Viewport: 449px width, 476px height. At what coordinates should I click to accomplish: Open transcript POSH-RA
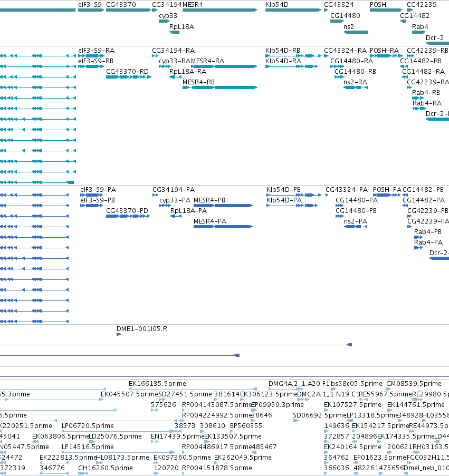pos(386,56)
